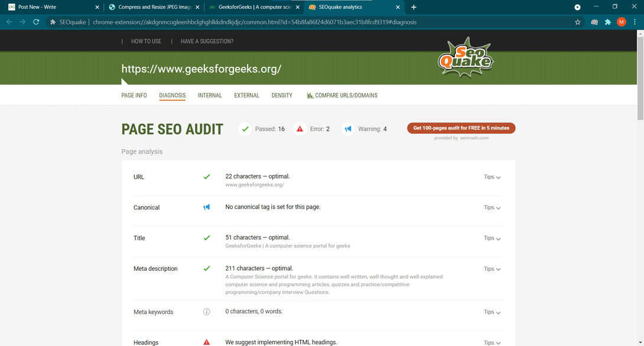Expand Tips for the URL row
This screenshot has height=346, width=644.
tap(492, 177)
